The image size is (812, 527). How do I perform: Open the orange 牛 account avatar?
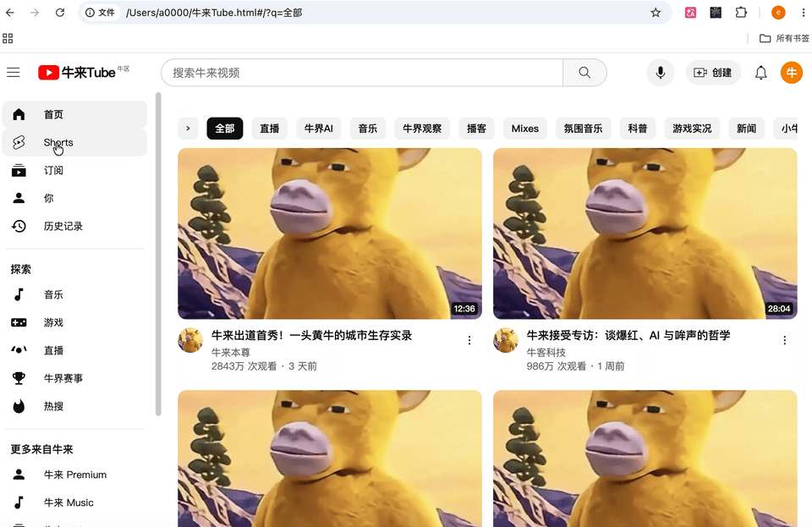tap(792, 73)
